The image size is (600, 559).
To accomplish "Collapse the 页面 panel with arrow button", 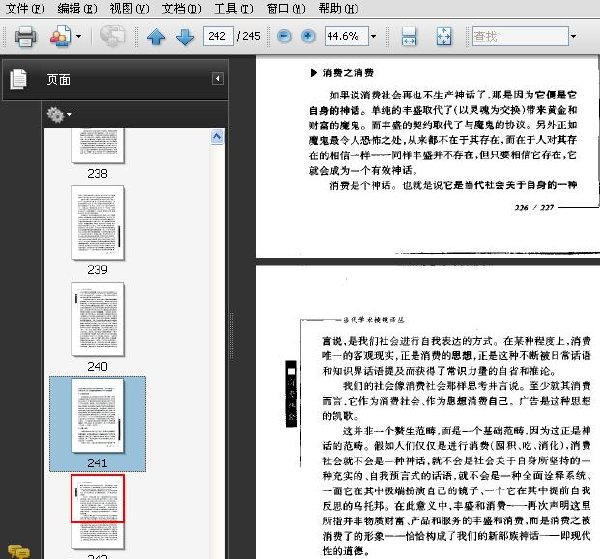I will pyautogui.click(x=218, y=79).
